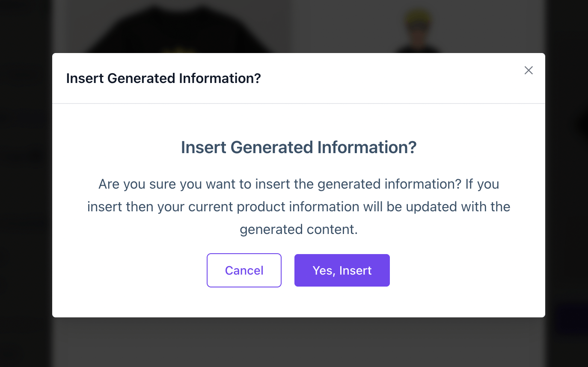This screenshot has height=367, width=588.
Task: Click the divider line under the dialog header
Action: (299, 104)
